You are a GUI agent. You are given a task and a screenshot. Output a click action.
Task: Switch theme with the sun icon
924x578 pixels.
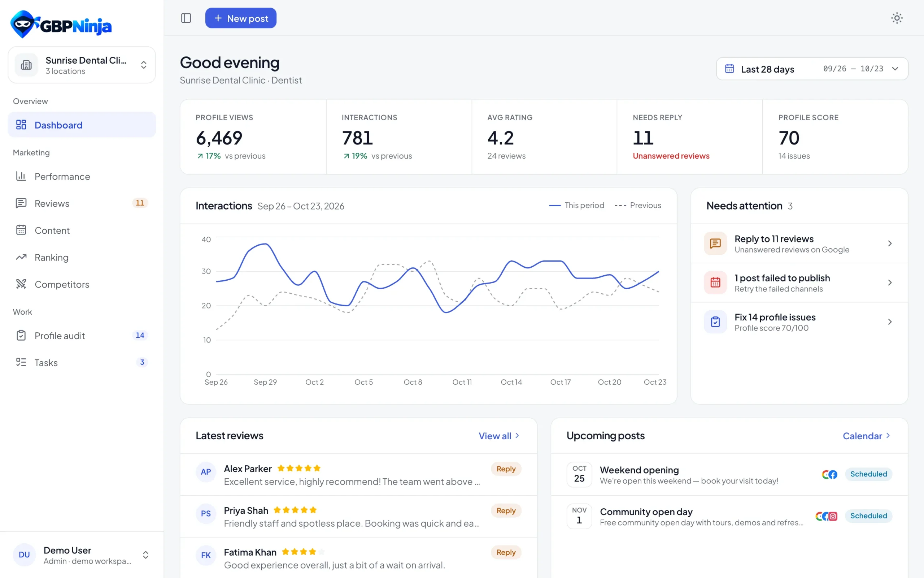pyautogui.click(x=897, y=18)
